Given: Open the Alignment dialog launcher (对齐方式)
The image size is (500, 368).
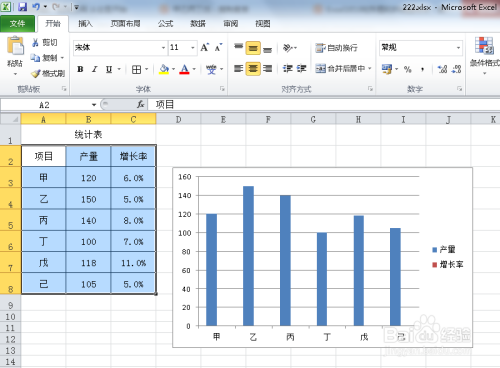Looking at the screenshot, I should click(x=370, y=89).
